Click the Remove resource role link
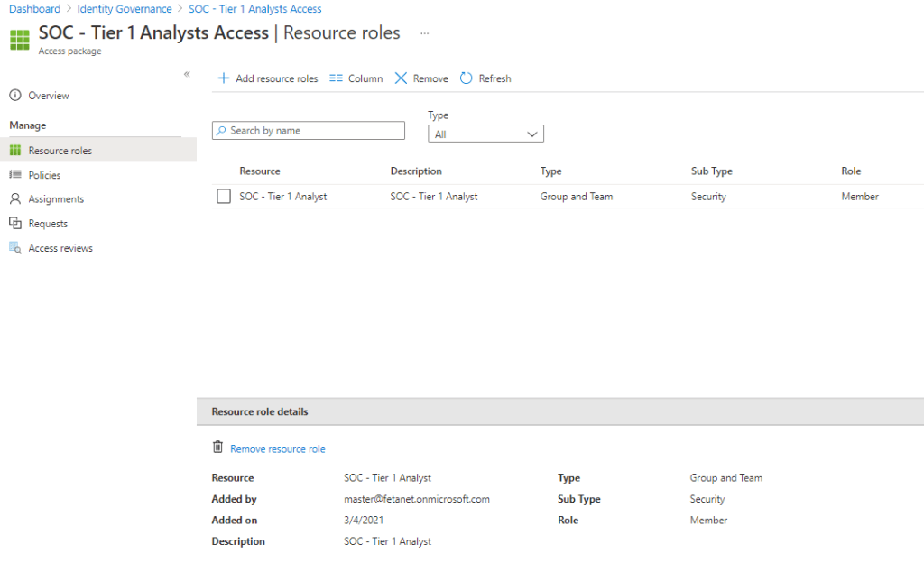Screen dimensions: 924x572 tap(277, 449)
